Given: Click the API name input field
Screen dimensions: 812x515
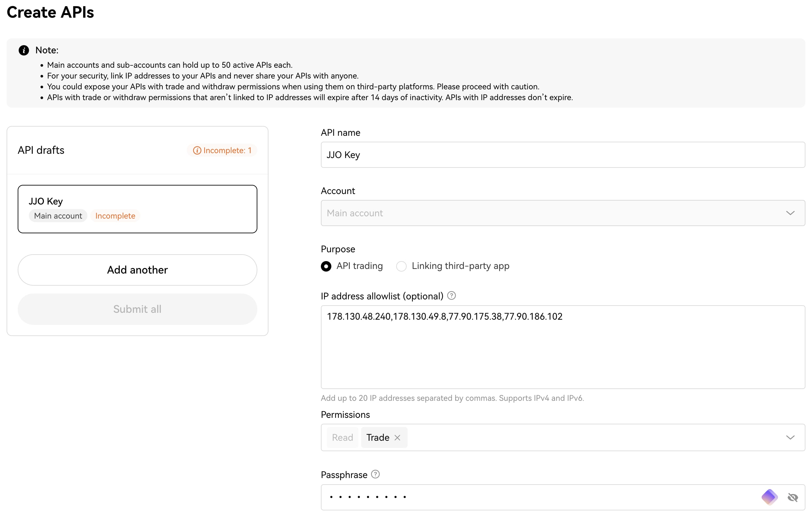Looking at the screenshot, I should [x=563, y=155].
